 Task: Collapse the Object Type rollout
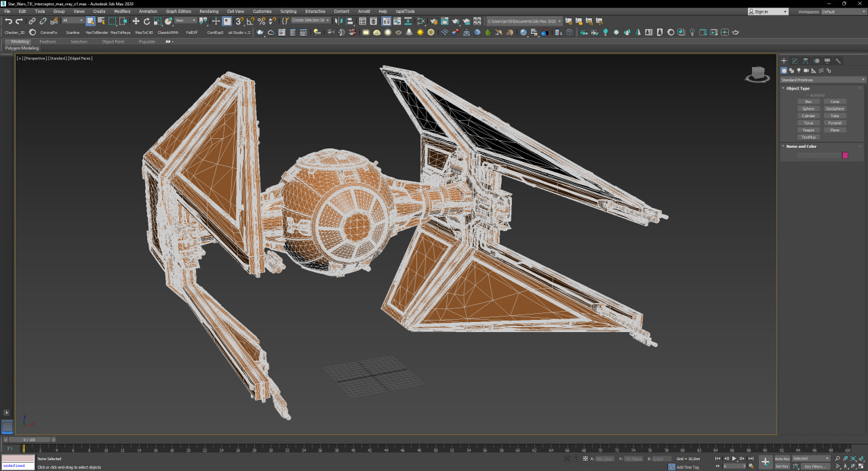point(797,88)
